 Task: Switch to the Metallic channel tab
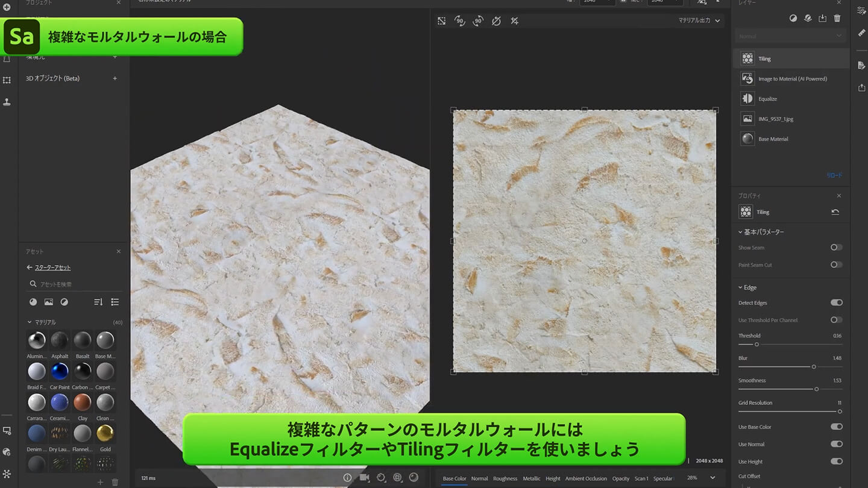532,478
